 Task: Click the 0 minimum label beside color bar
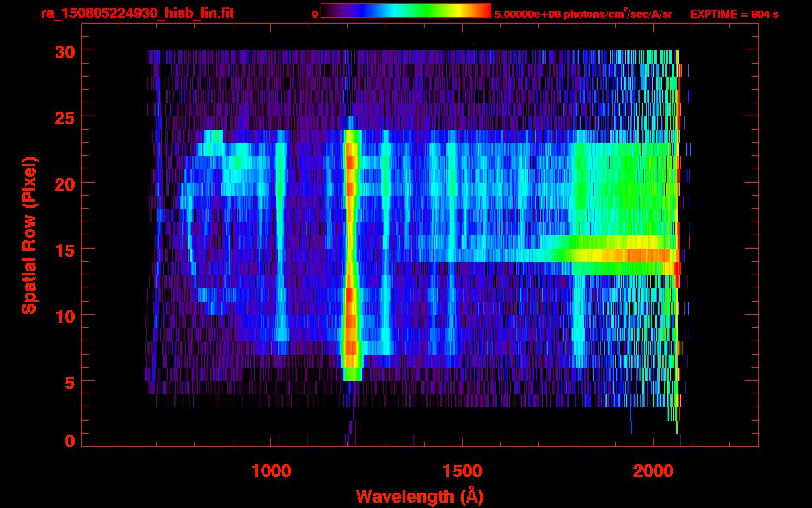315,14
